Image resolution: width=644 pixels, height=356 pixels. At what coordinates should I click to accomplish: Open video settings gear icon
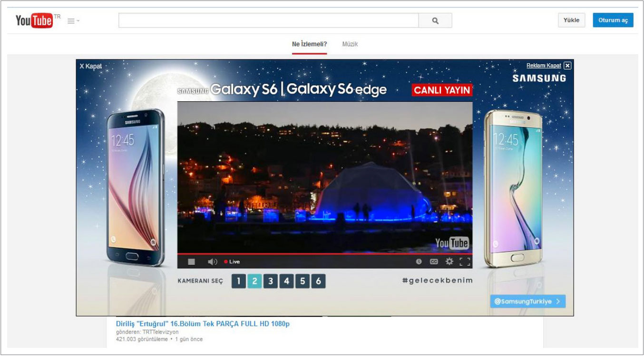449,261
